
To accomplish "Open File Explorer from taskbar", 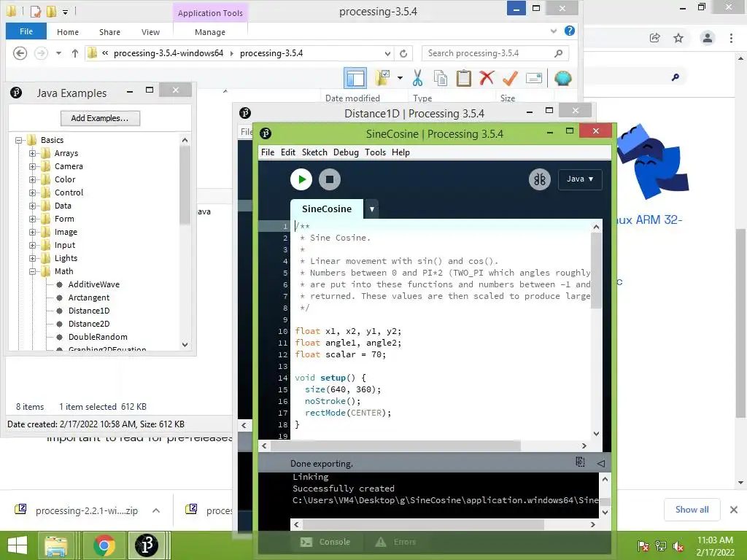I will click(x=56, y=545).
